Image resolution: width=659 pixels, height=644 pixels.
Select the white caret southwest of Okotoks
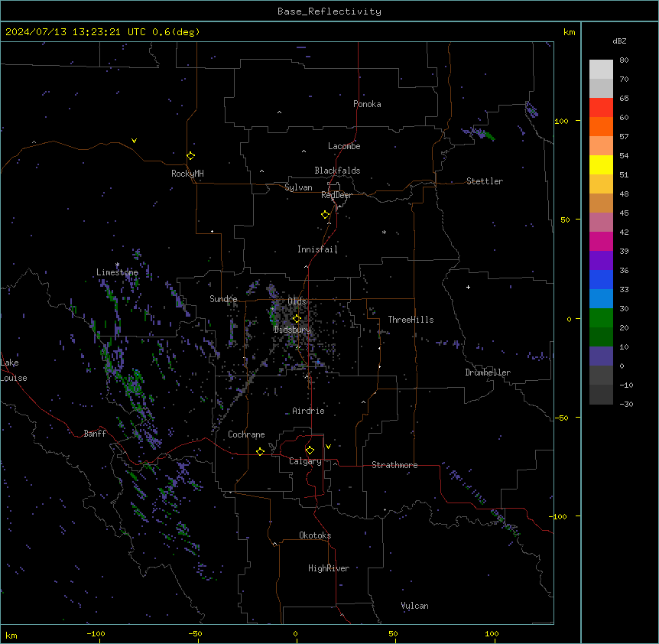(x=274, y=544)
